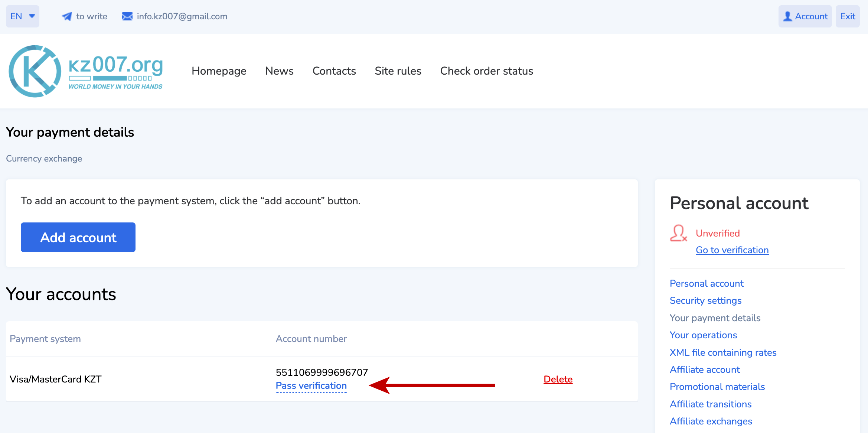Click the Account user silhouette icon
The width and height of the screenshot is (868, 433).
[x=787, y=16]
